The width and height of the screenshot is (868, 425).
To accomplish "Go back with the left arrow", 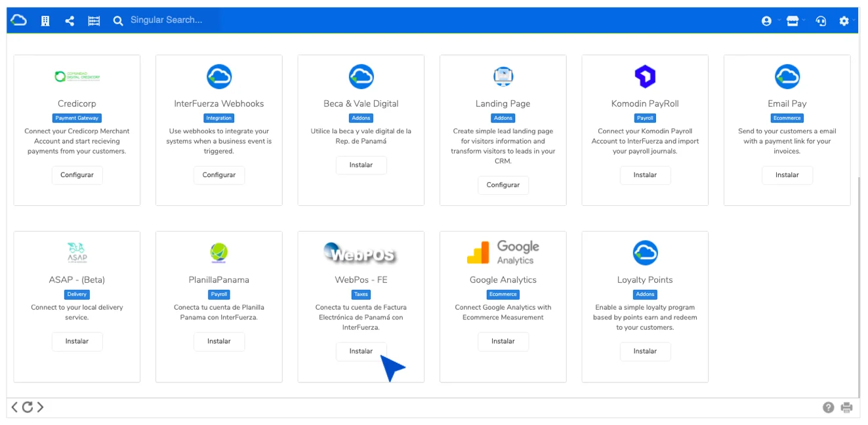I will 15,407.
